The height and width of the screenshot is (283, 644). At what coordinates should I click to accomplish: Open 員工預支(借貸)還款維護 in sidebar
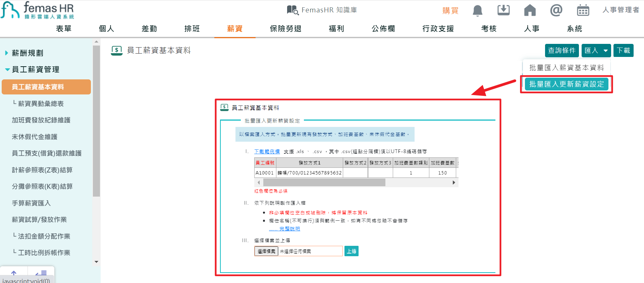(47, 153)
